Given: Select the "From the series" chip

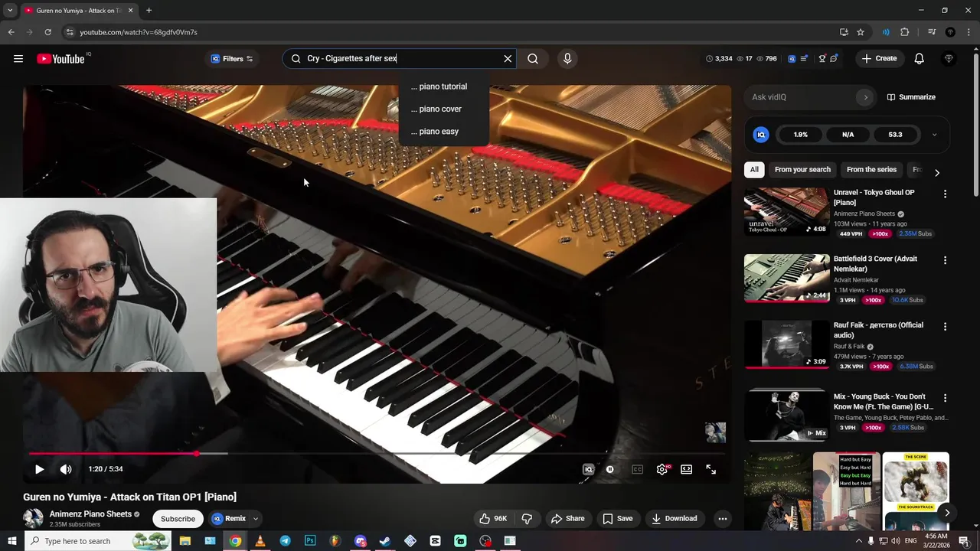Looking at the screenshot, I should 871,170.
